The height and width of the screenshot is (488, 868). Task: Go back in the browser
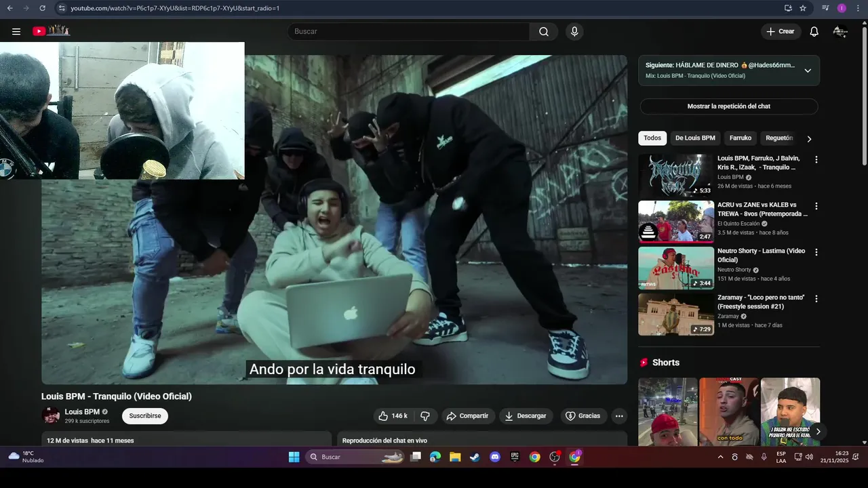9,8
